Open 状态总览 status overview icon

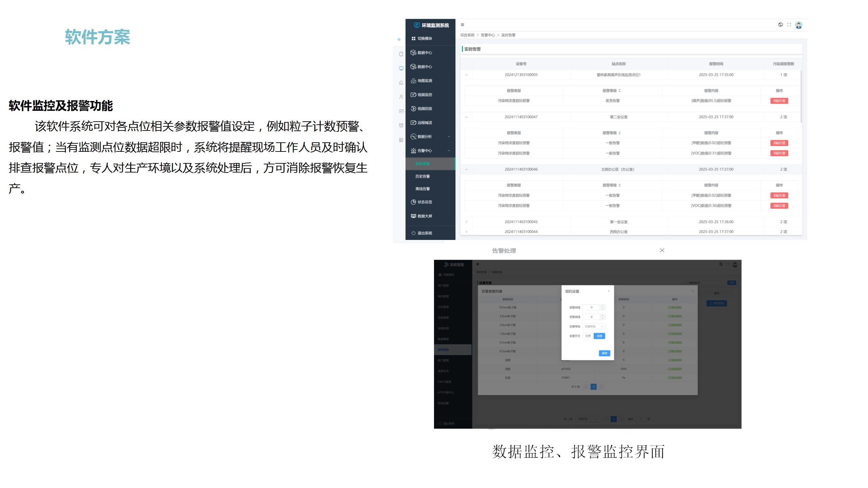[x=413, y=202]
